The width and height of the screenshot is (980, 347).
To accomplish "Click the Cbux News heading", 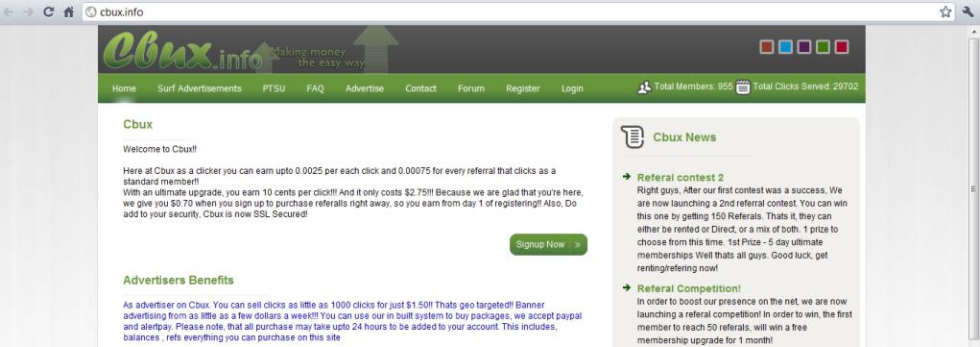I will point(684,137).
